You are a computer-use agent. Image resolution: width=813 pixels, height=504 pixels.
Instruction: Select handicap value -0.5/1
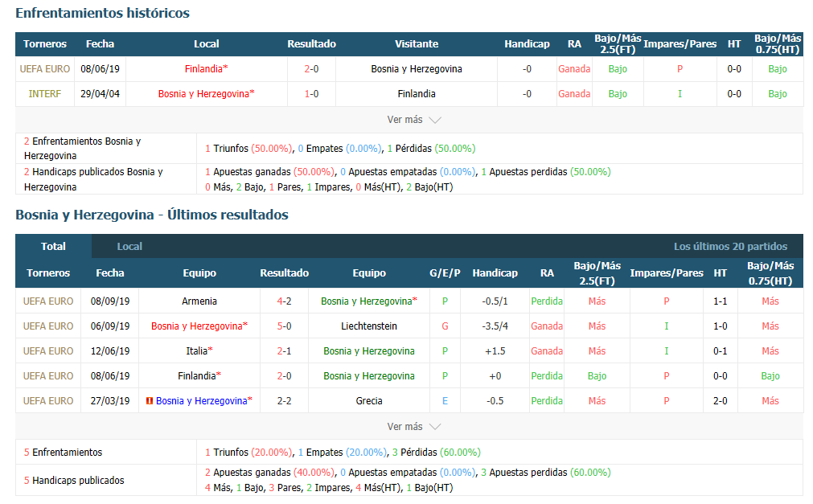(495, 301)
